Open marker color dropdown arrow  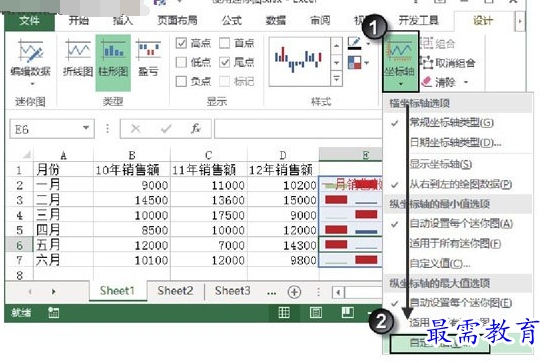[x=367, y=63]
